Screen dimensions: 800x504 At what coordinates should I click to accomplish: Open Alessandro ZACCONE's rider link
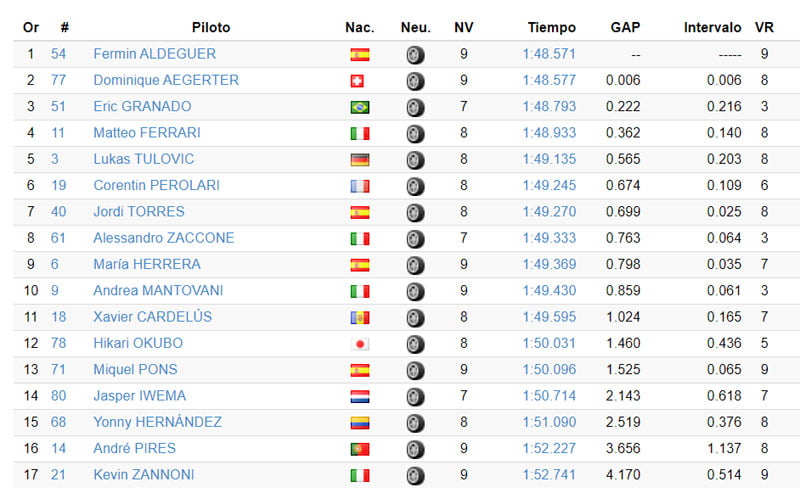tap(163, 238)
